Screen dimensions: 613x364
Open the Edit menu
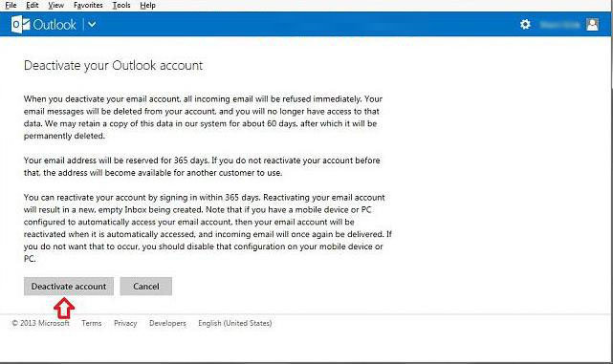33,5
